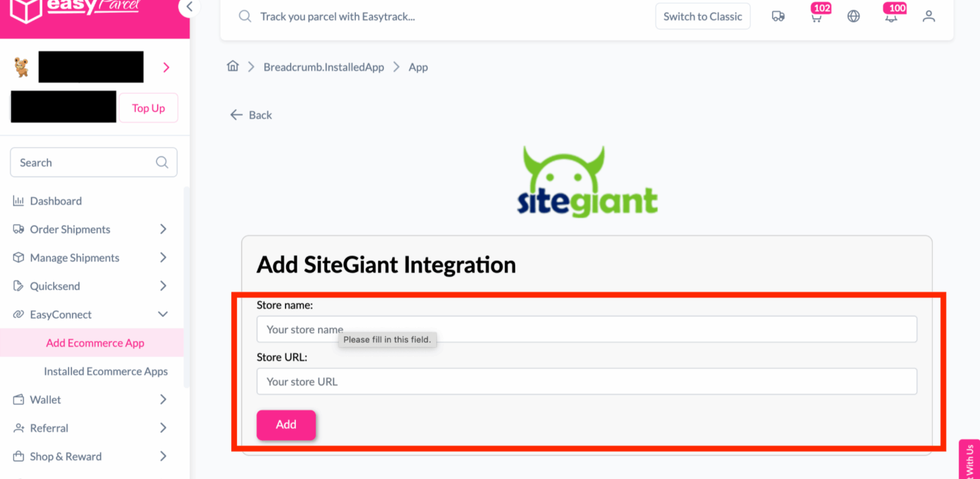The width and height of the screenshot is (980, 479).
Task: Select Installed Ecommerce Apps menu item
Action: coord(106,371)
